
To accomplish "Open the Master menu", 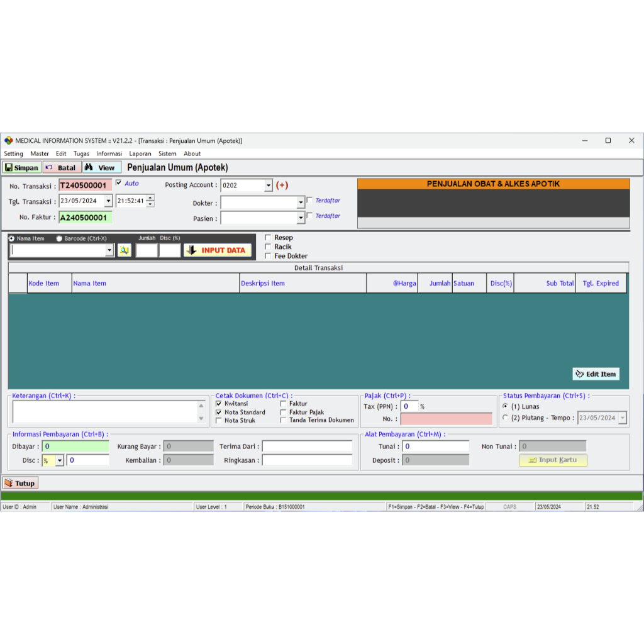I will pos(40,153).
